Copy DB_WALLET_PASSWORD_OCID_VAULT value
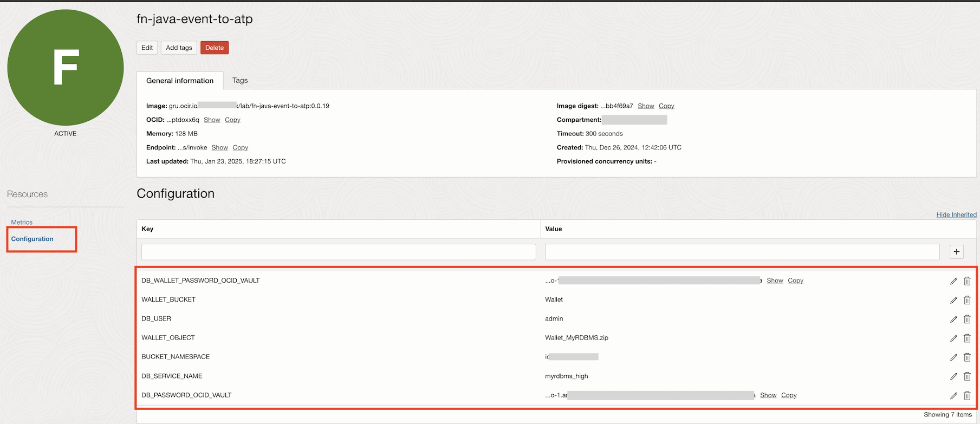 click(795, 281)
